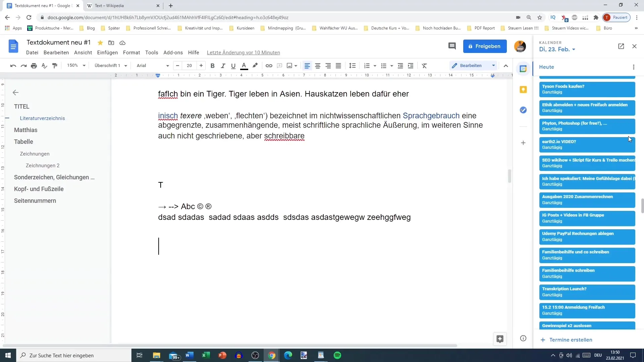
Task: Open the Überschrift 1 style dropdown
Action: pyautogui.click(x=111, y=66)
